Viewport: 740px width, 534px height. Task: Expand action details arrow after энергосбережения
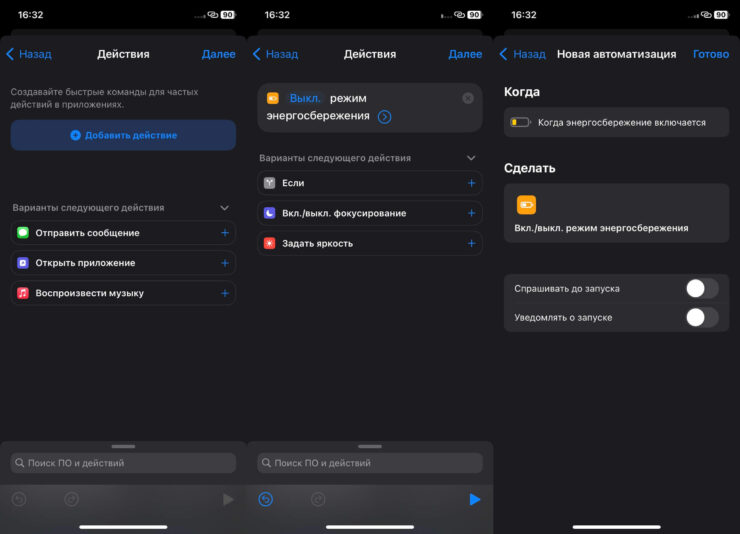(x=385, y=116)
